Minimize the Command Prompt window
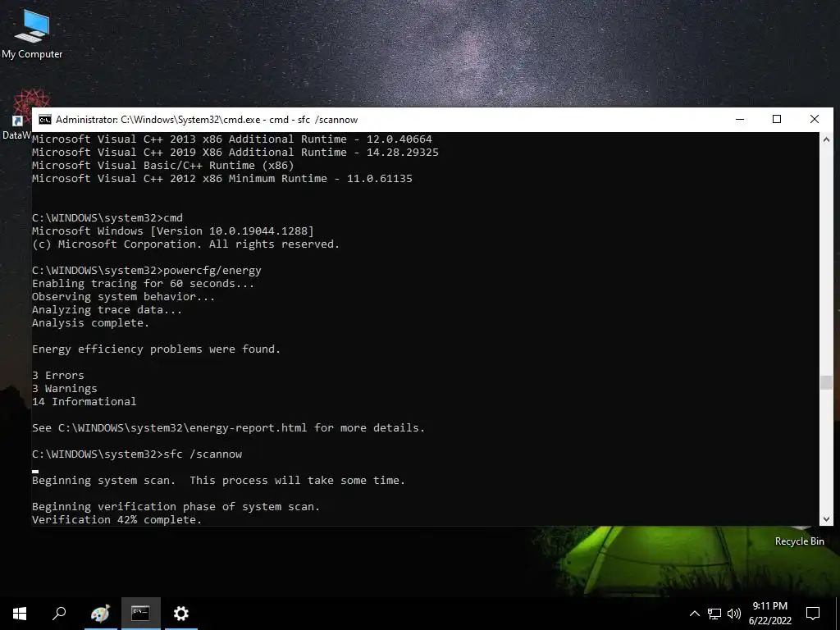840x630 pixels. point(740,120)
